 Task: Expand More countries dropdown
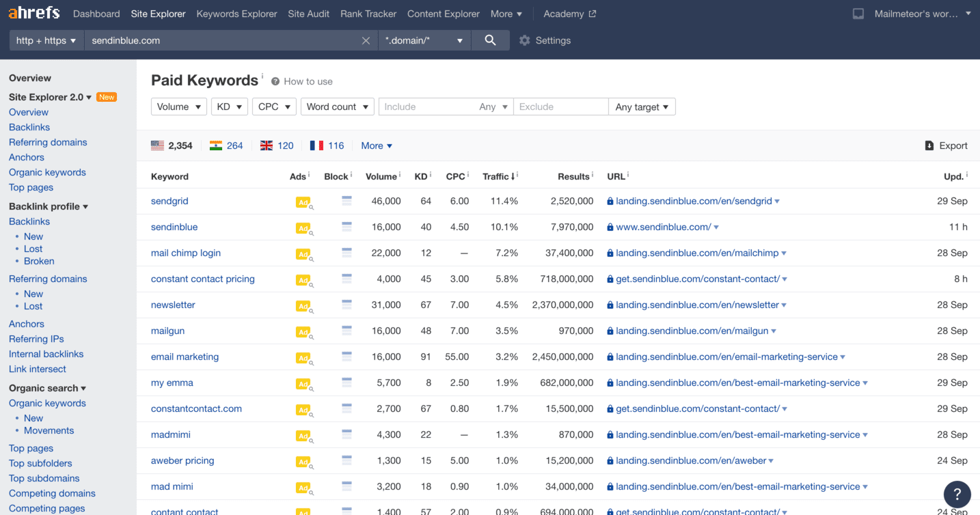tap(377, 145)
